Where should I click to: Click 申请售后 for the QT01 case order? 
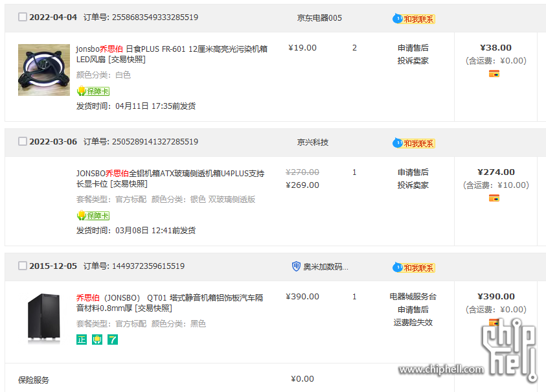coord(413,310)
